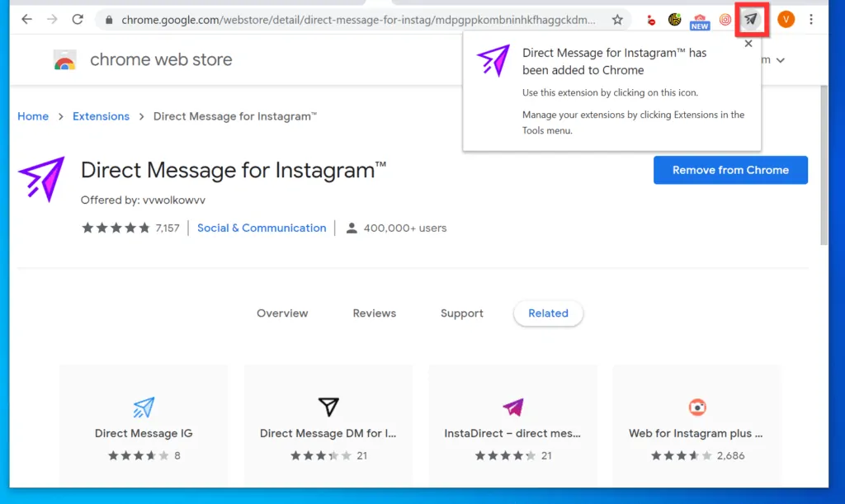Screen dimensions: 845x504
Task: Go to the Home breadcrumb link
Action: point(33,116)
